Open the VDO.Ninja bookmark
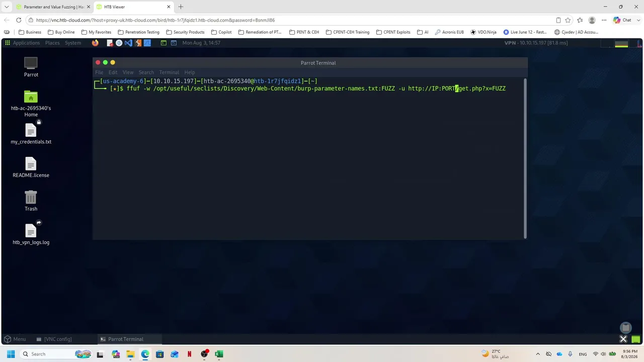The image size is (644, 362). (484, 32)
